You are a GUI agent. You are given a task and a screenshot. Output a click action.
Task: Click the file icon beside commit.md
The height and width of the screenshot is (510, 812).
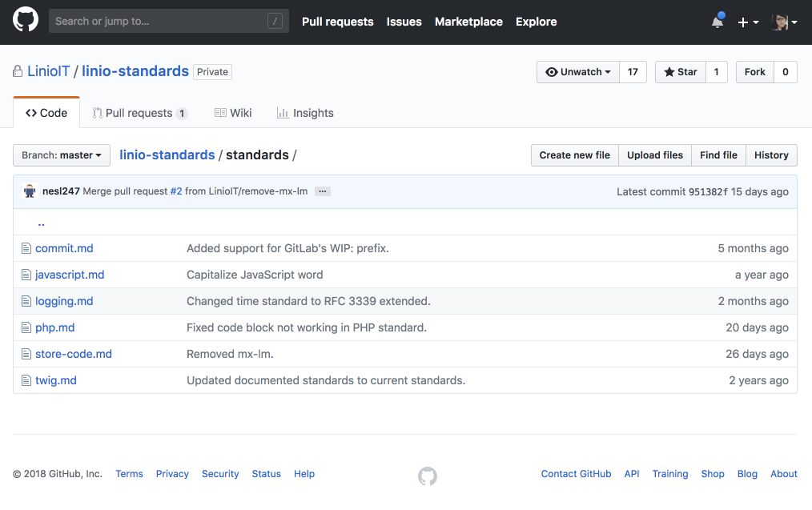26,248
